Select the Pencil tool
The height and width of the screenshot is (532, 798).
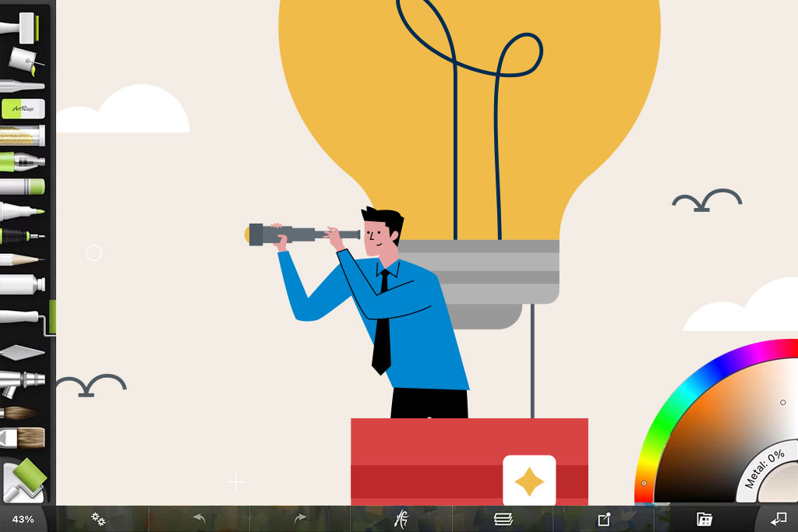21,260
